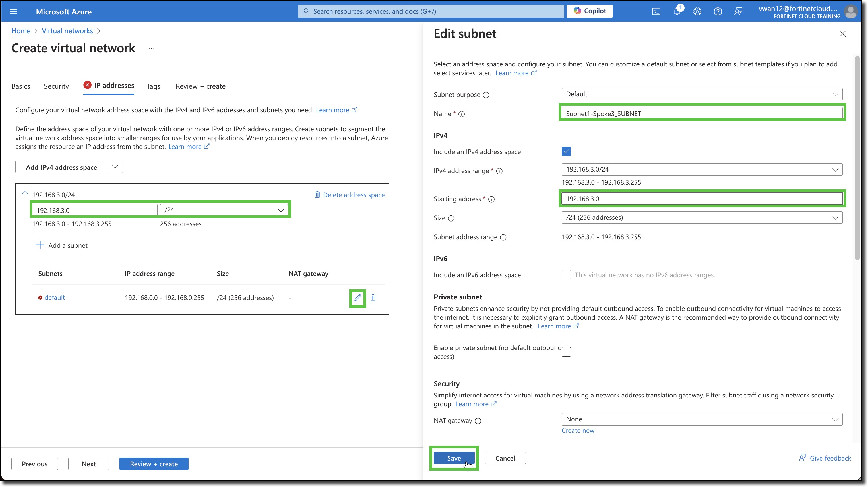Close the Edit subnet panel
Viewport: 868px width, 487px height.
842,34
